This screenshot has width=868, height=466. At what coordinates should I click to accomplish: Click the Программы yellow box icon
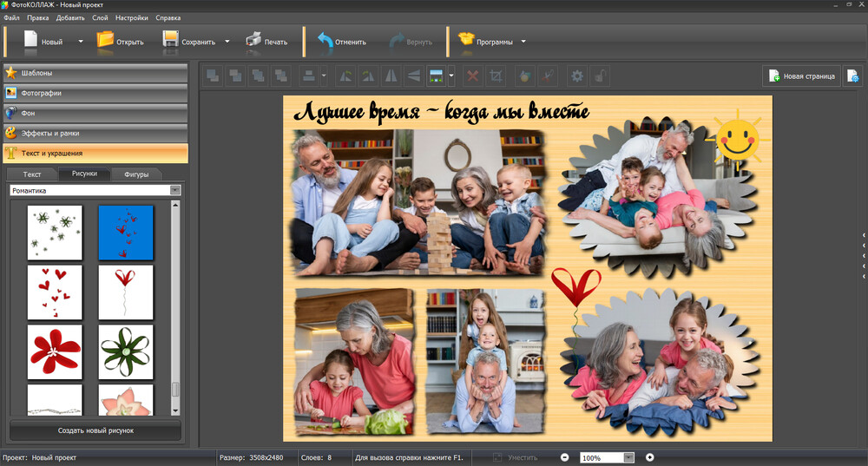tap(466, 39)
